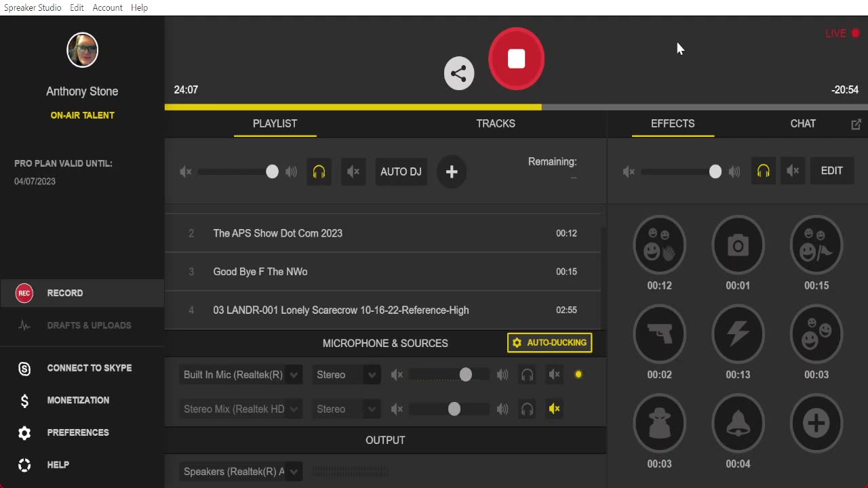This screenshot has height=488, width=868.
Task: Click Built In Mic low-volume speaker icon
Action: click(x=397, y=375)
